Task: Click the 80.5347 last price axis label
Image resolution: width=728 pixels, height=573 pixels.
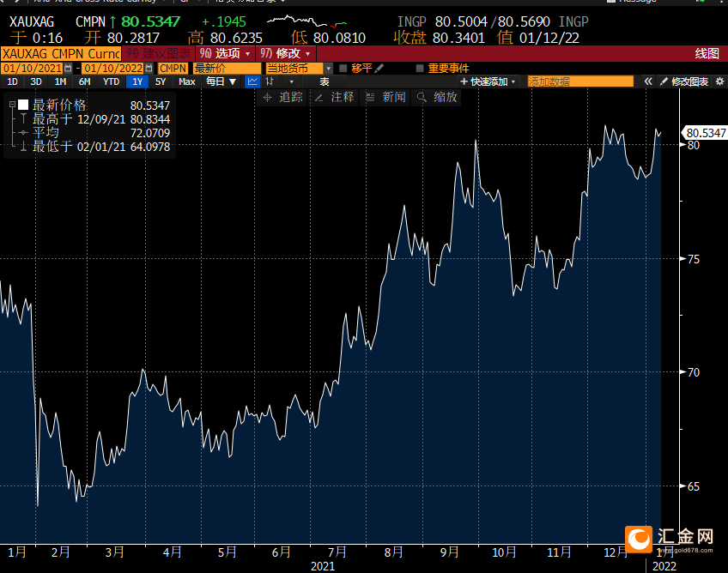Action: click(x=706, y=133)
